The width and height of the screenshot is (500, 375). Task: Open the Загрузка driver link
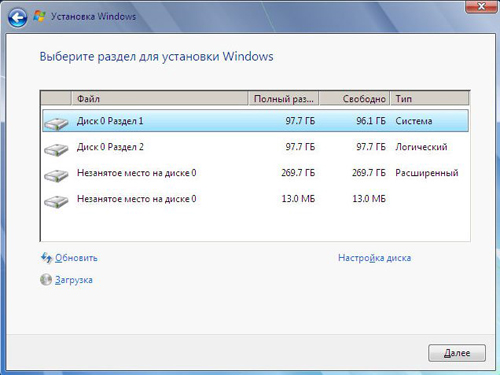[74, 280]
